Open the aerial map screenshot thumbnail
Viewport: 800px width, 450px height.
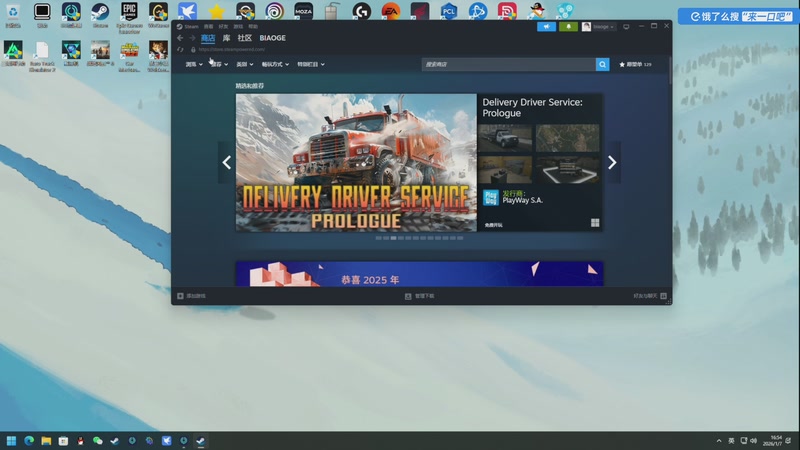point(567,138)
